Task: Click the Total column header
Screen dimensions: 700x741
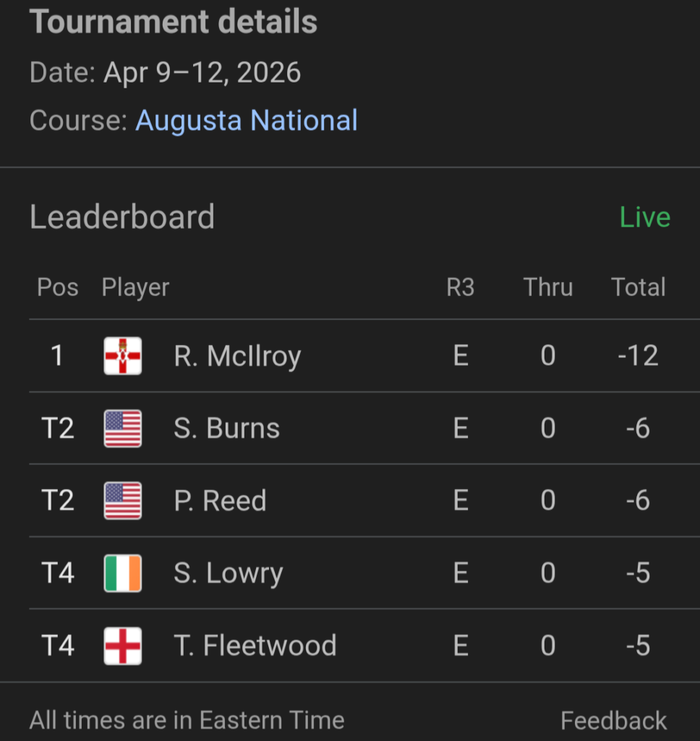Action: 638,287
